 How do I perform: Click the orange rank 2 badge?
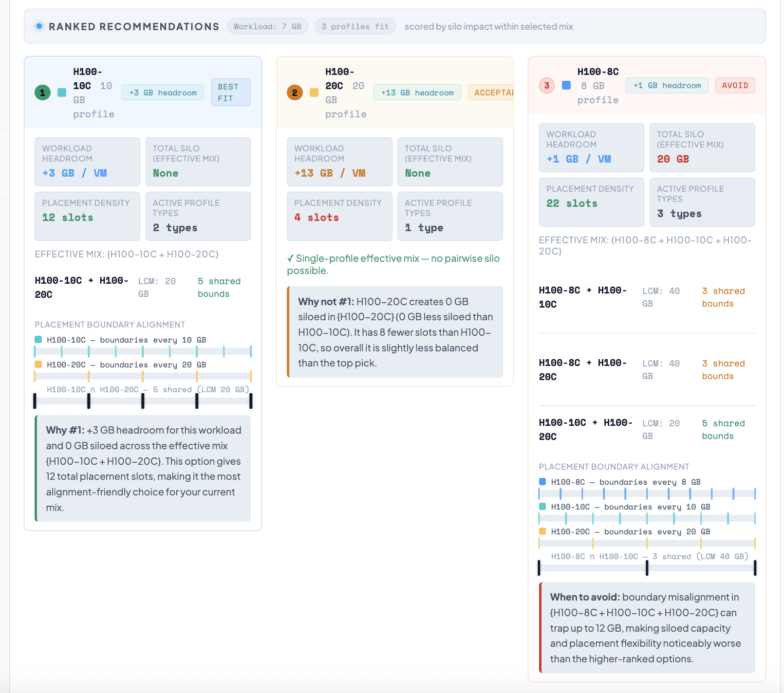point(295,92)
